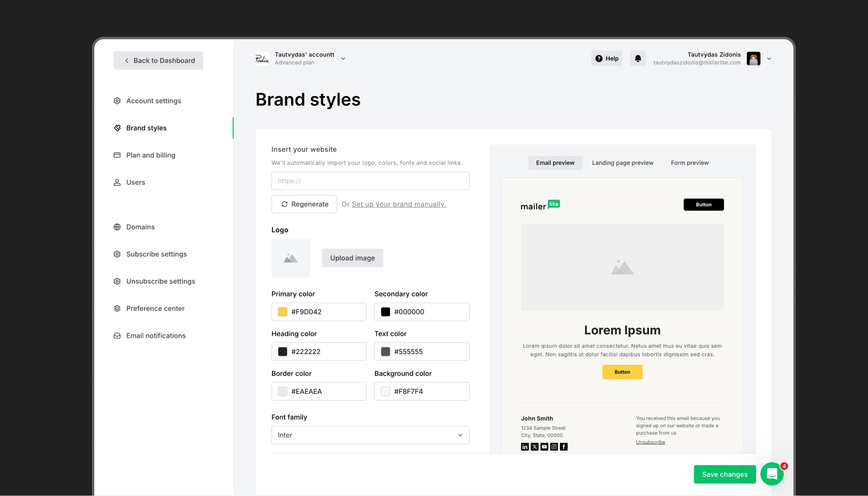Click the mailerlite logo in preview
The image size is (868, 496).
click(540, 205)
